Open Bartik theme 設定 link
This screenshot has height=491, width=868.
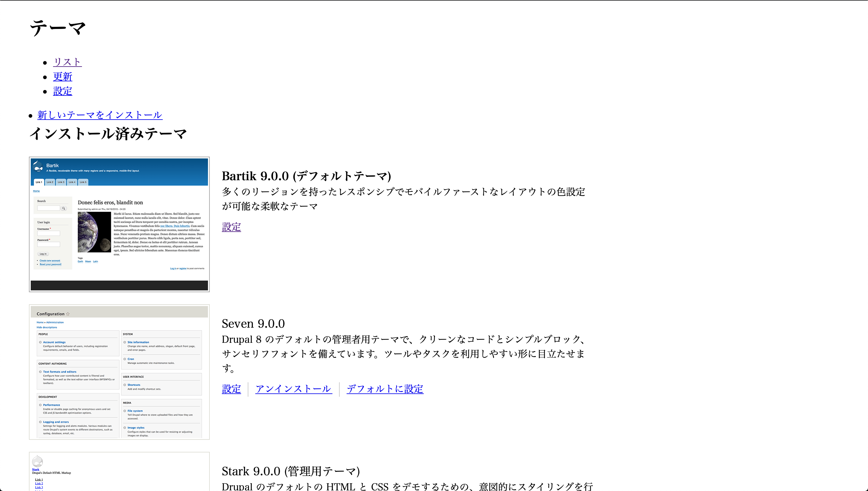(x=231, y=227)
